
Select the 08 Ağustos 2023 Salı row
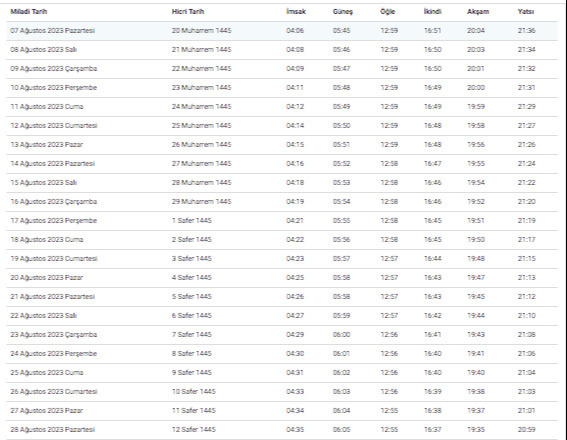point(282,50)
